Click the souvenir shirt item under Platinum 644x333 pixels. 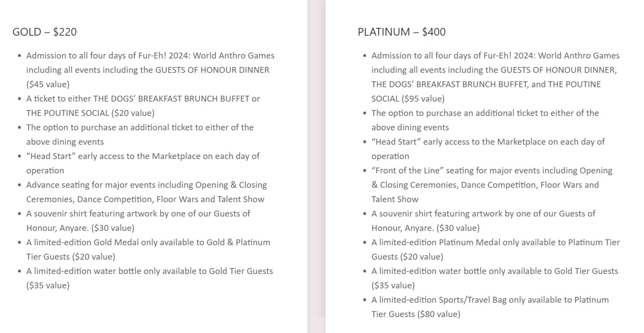[483, 214]
